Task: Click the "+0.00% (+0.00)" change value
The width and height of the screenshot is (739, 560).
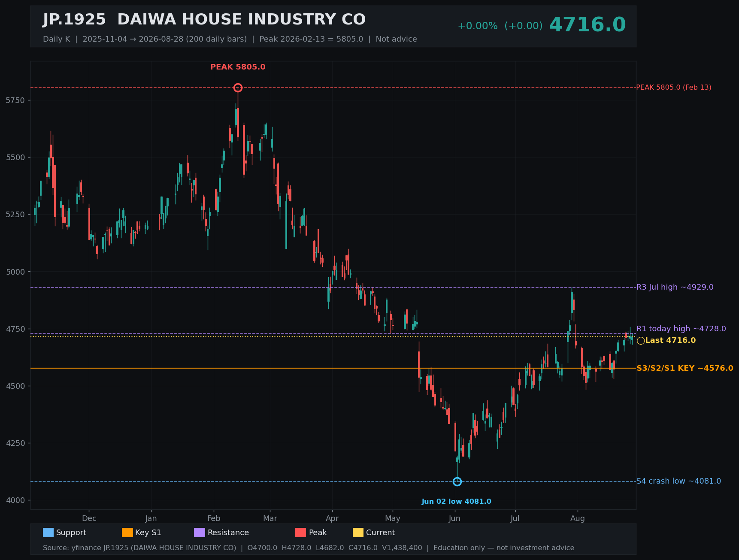Action: [500, 26]
